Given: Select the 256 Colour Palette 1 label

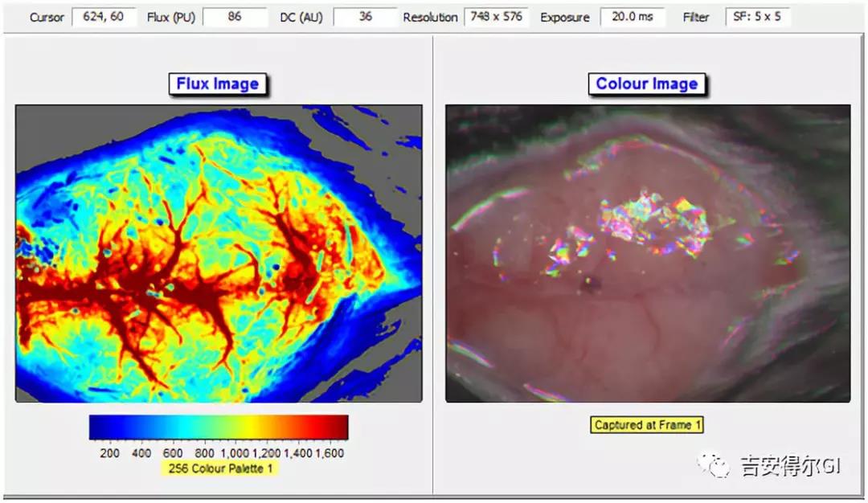Looking at the screenshot, I should coord(219,468).
